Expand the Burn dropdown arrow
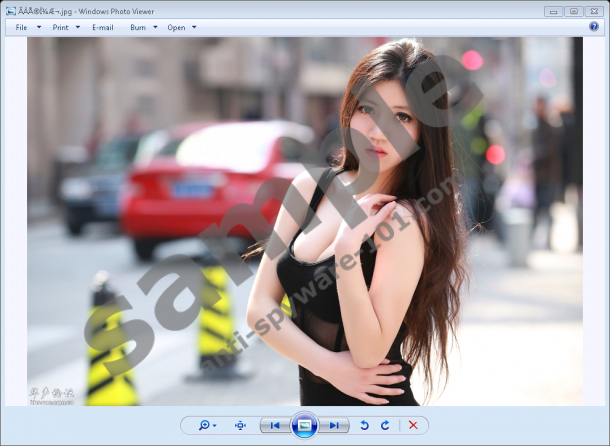Screen dimensions: 610x446 pyautogui.click(x=155, y=27)
